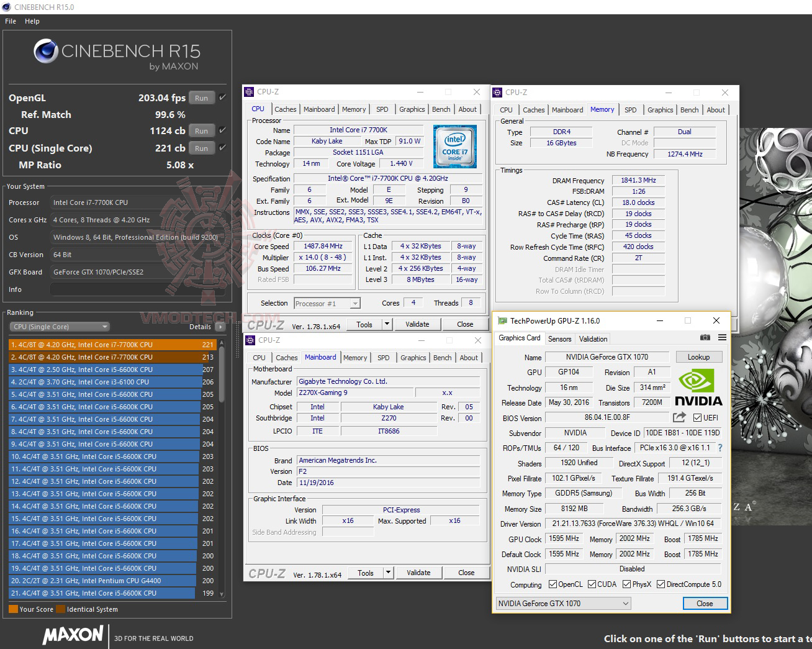Toggle the PhysX checkbox
Image resolution: width=812 pixels, height=649 pixels.
pyautogui.click(x=627, y=584)
